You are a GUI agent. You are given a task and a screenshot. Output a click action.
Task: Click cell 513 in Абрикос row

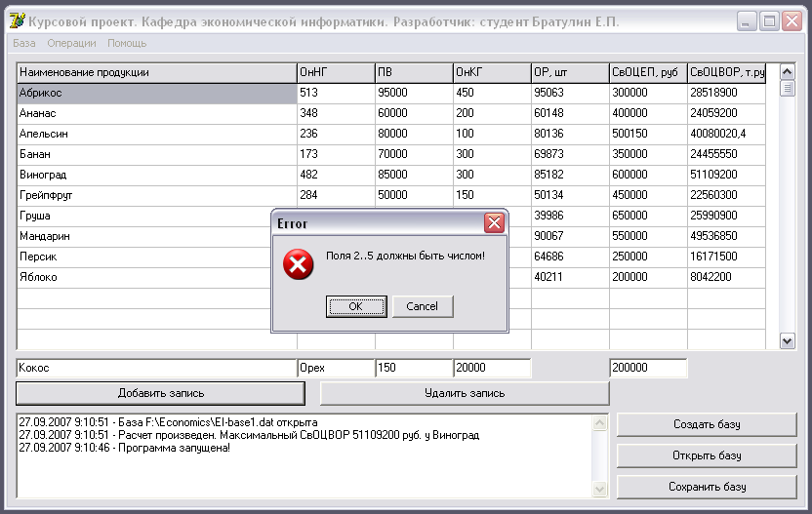[336, 94]
